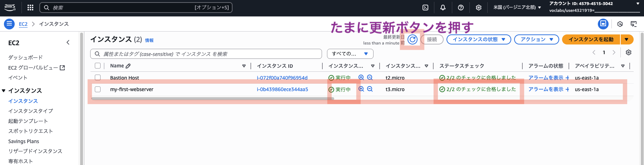Open the services grid menu
The height and width of the screenshot is (165, 644).
coord(30,8)
